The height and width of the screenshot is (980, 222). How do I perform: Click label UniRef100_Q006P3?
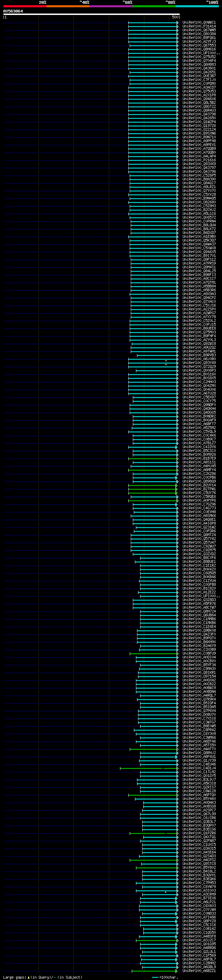coord(199,370)
